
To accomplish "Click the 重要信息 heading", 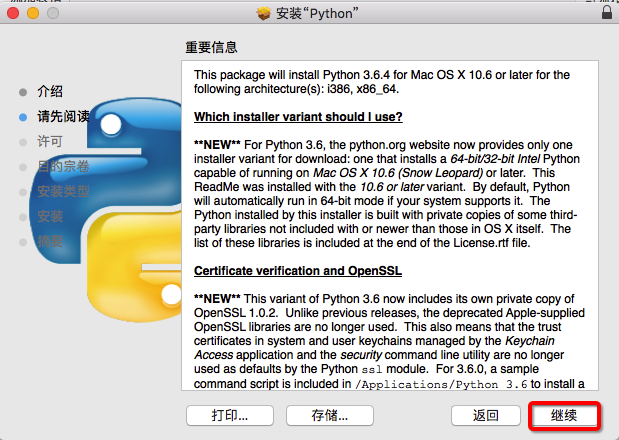I will pyautogui.click(x=211, y=47).
